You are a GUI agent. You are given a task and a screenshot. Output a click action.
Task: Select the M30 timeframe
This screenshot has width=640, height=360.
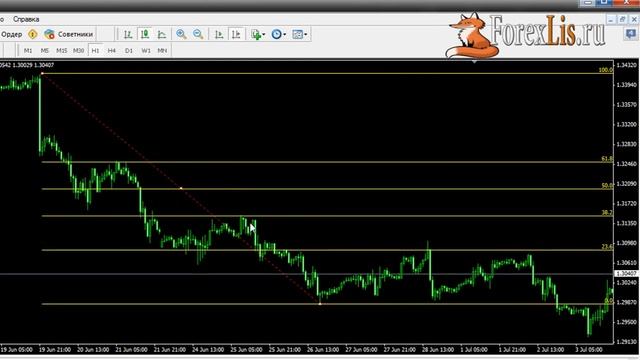(x=78, y=51)
